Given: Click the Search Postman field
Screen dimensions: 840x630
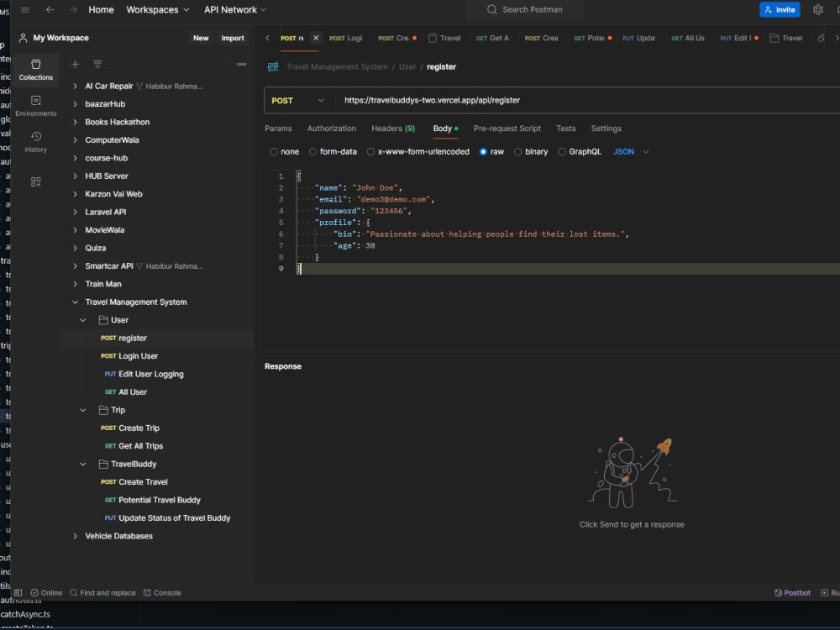Looking at the screenshot, I should pyautogui.click(x=525, y=9).
